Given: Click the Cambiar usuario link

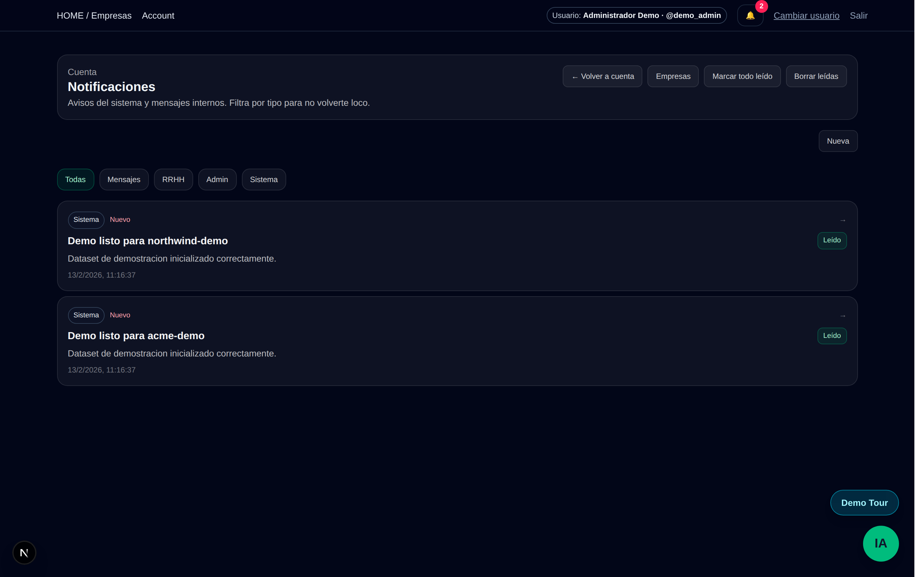Looking at the screenshot, I should pyautogui.click(x=806, y=16).
